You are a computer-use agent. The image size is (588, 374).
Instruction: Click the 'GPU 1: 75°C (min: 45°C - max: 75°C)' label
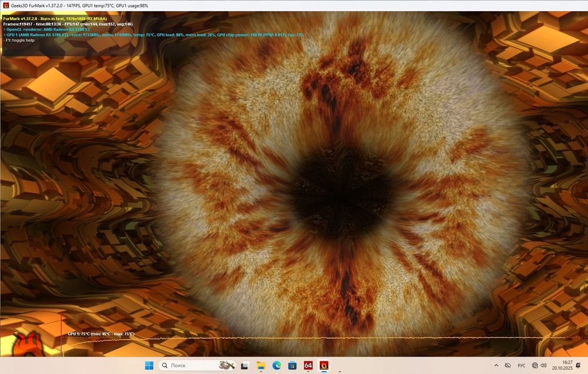tap(101, 334)
